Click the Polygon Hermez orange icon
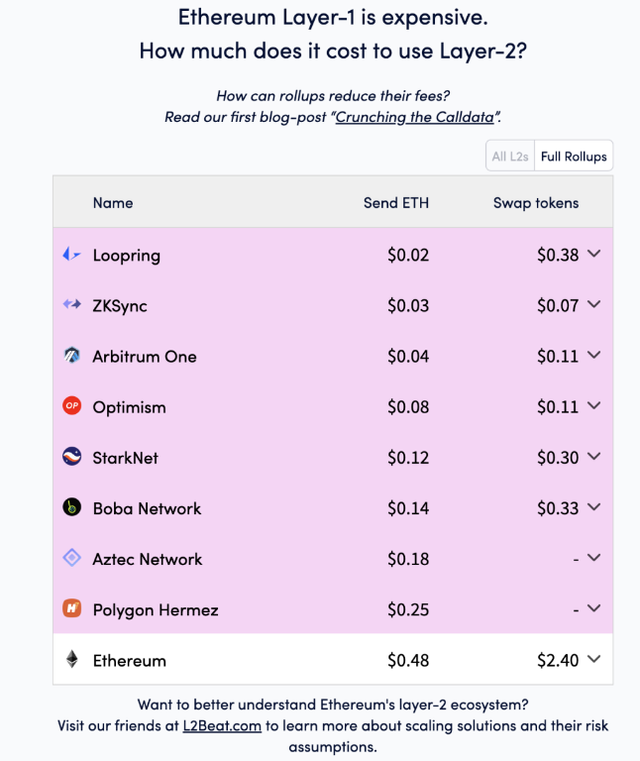Viewport: 640px width, 761px height. coord(71,609)
